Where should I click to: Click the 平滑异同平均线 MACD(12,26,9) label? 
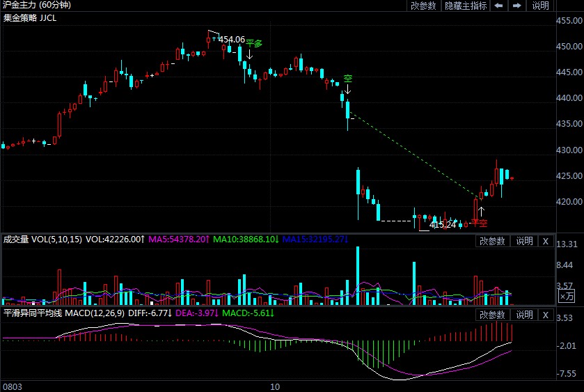point(63,313)
